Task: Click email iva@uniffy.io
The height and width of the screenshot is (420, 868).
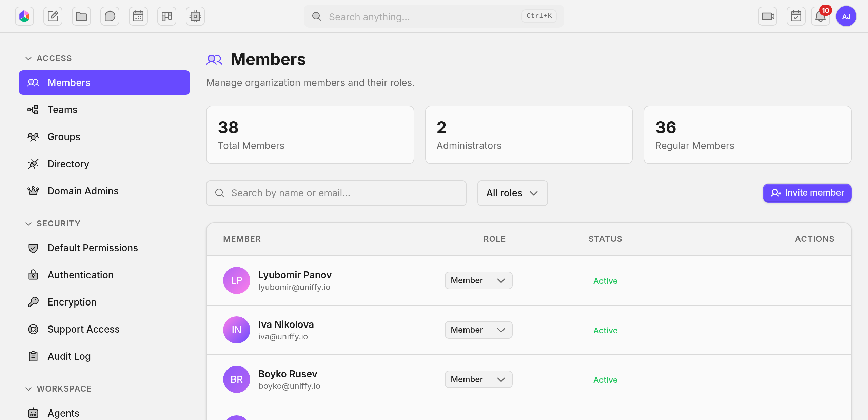Action: coord(283,337)
